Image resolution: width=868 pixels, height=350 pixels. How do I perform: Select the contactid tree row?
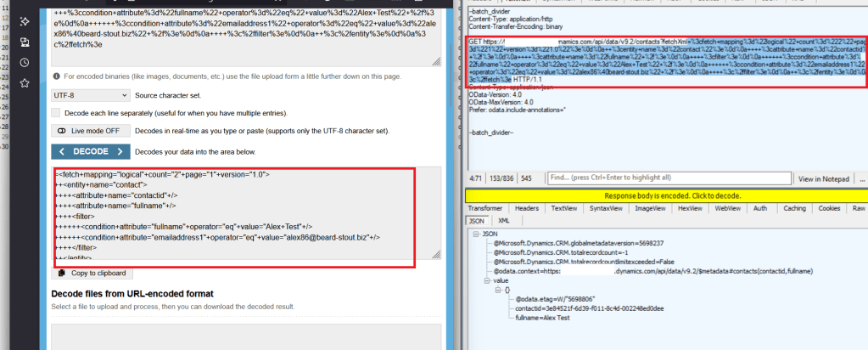(589, 308)
